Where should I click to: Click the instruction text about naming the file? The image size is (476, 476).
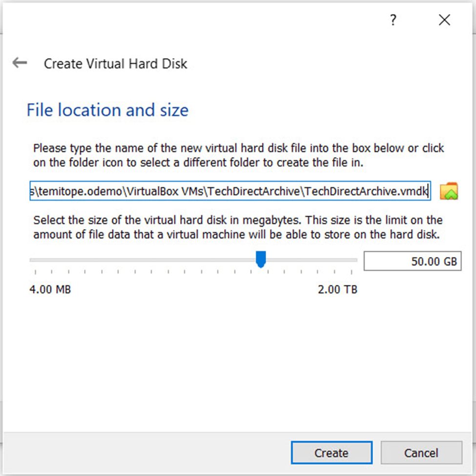point(238,155)
